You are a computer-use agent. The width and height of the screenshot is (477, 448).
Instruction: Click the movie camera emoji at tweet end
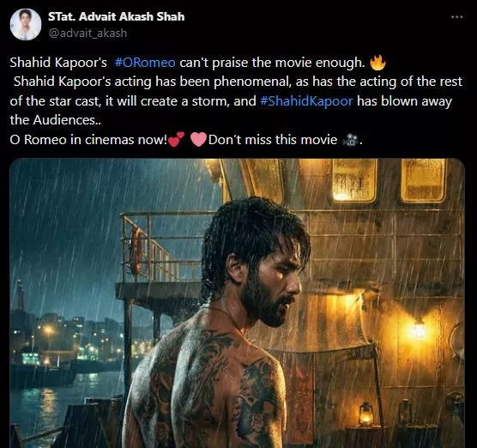point(351,140)
